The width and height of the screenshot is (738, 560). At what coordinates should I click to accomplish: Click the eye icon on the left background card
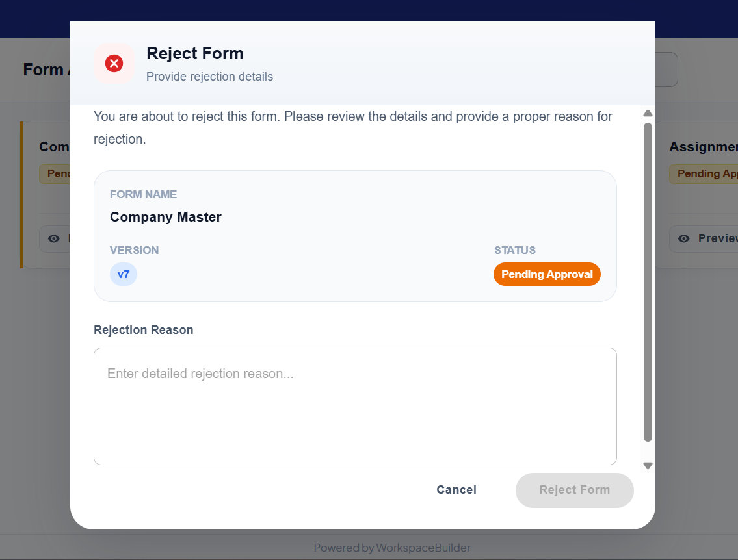click(x=54, y=239)
